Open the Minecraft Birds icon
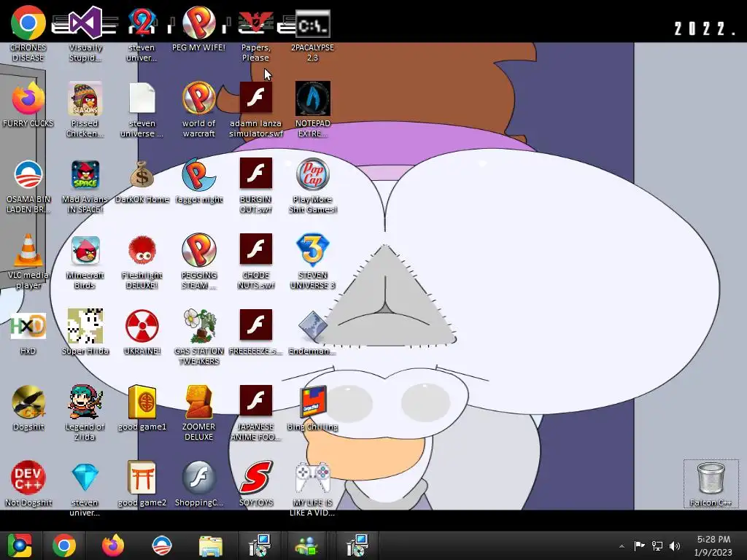747x560 pixels. point(85,250)
